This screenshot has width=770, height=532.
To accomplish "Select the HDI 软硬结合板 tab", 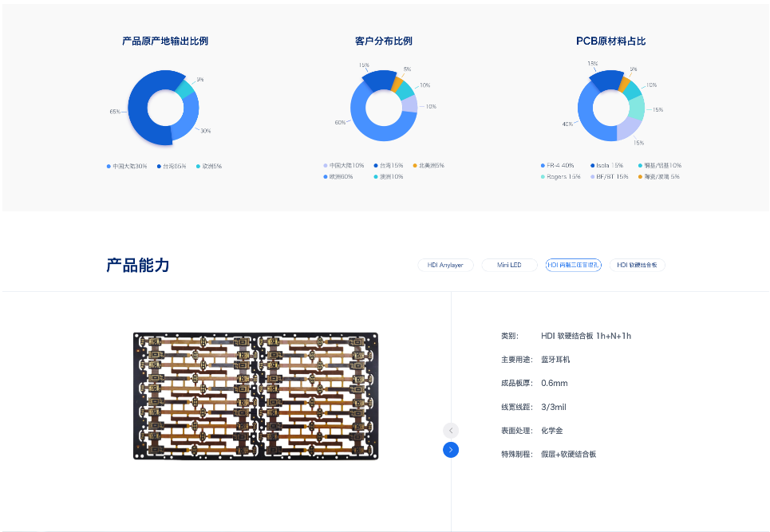I will 637,265.
